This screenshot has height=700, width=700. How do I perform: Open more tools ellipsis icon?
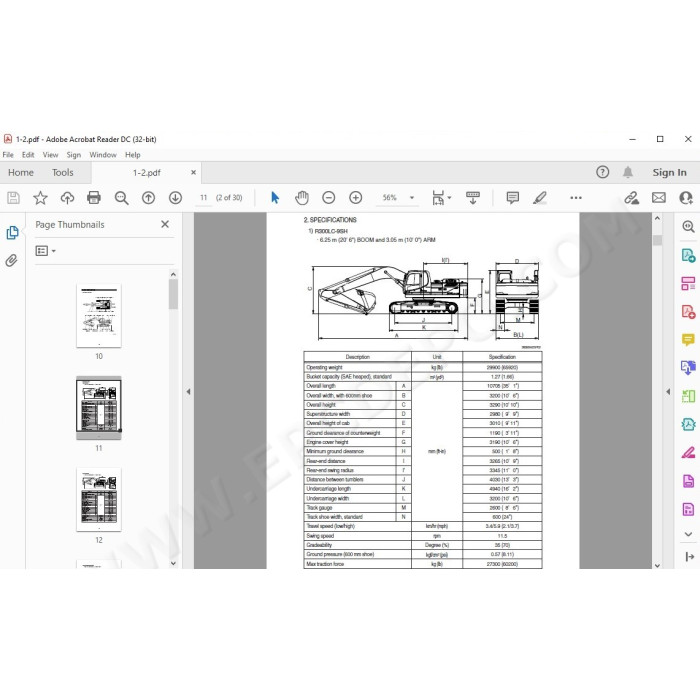click(x=576, y=197)
